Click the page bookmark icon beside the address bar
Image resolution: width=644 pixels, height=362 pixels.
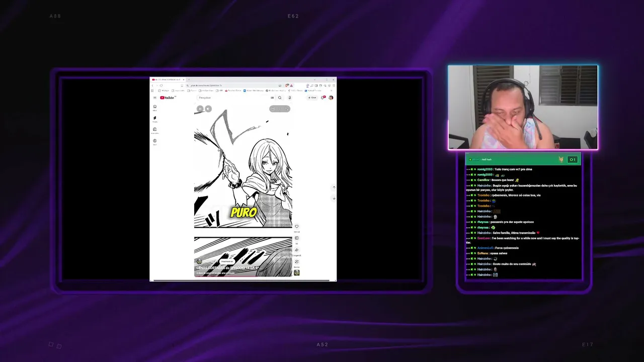(181, 85)
